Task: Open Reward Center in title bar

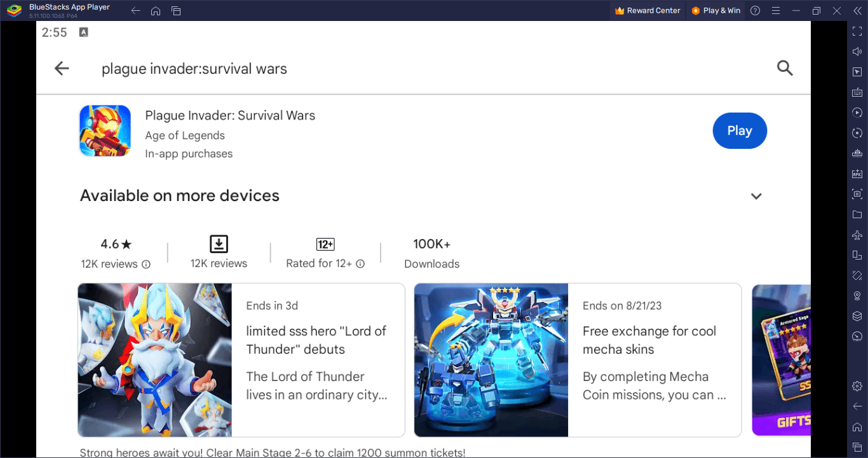Action: (648, 11)
